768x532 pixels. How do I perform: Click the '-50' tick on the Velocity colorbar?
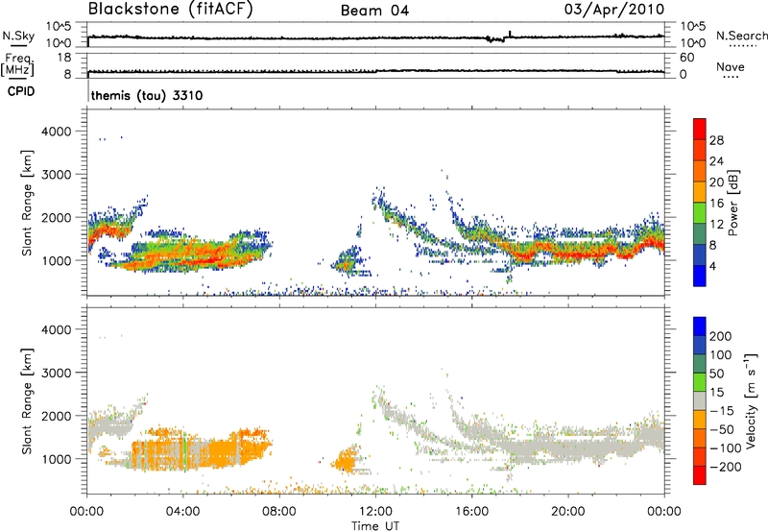tap(722, 429)
